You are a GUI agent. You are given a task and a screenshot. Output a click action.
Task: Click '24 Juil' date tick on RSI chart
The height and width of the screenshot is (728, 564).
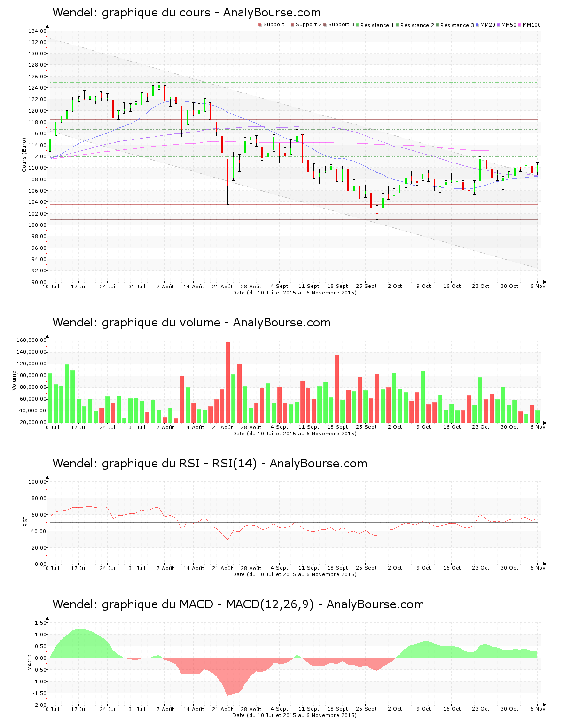pos(108,568)
